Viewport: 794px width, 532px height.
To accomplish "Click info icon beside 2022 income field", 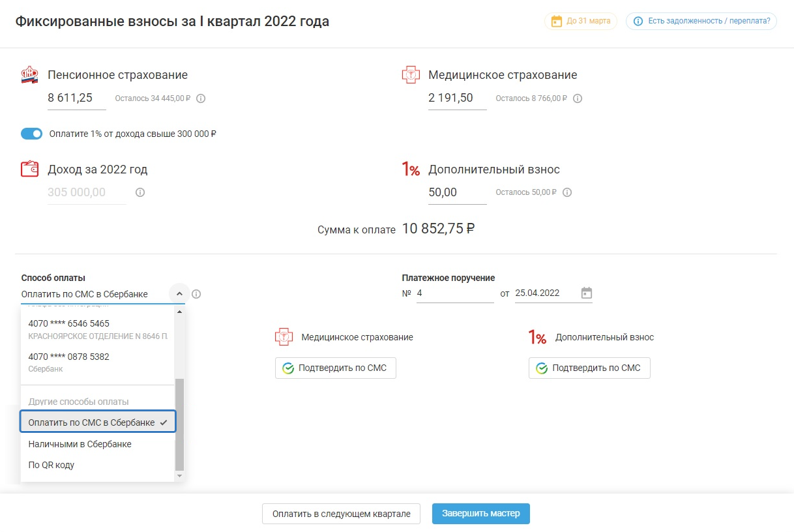I will [140, 193].
